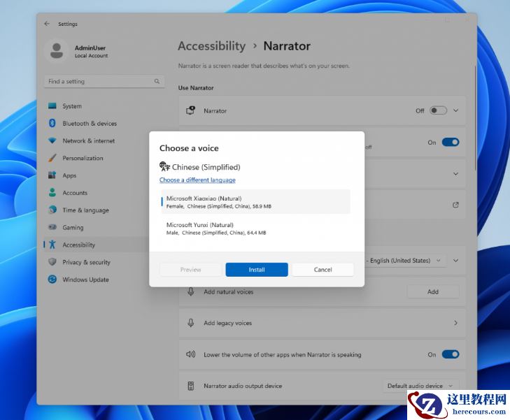The image size is (510, 420).
Task: Open Network & internet from its sidebar icon
Action: pos(52,140)
